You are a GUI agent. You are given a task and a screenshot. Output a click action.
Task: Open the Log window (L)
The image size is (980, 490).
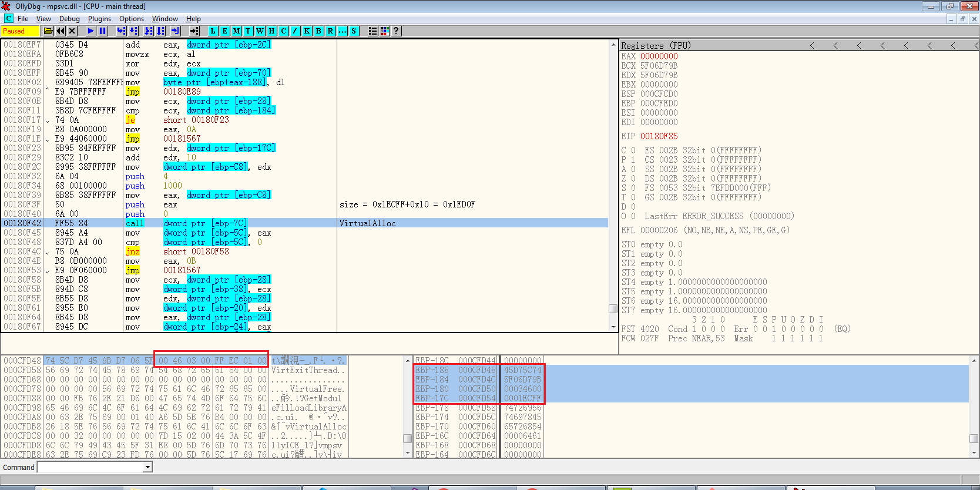213,31
